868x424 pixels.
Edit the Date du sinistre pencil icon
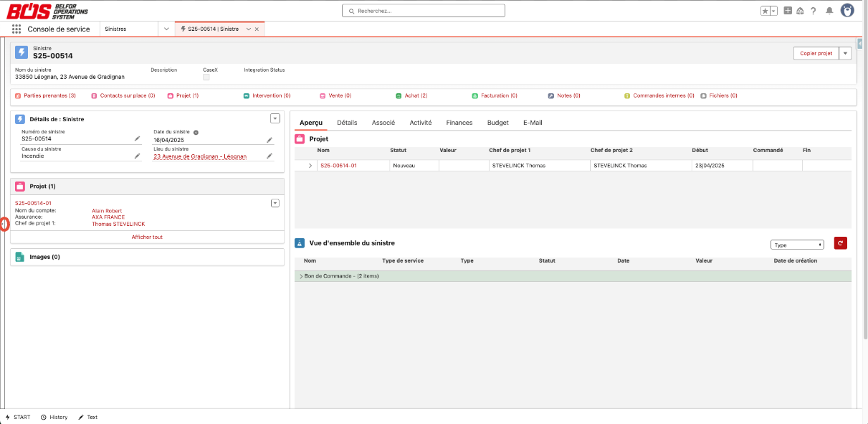pos(270,140)
